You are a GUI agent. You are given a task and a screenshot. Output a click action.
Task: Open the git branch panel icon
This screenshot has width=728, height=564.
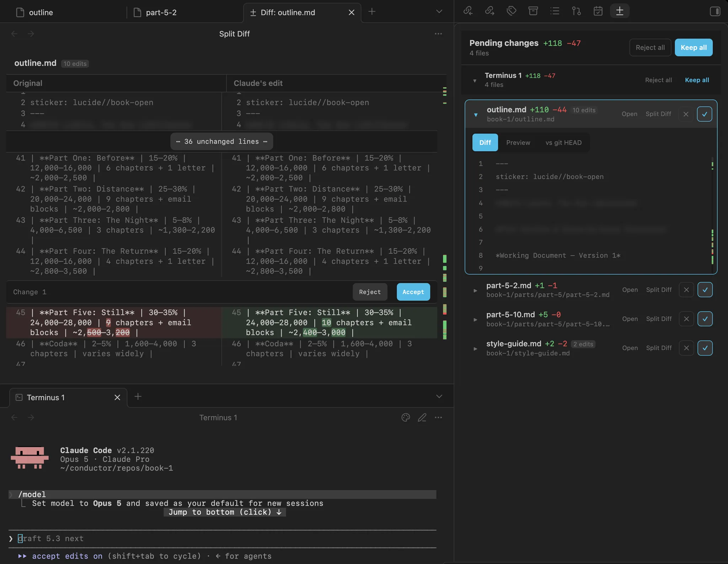(x=576, y=11)
